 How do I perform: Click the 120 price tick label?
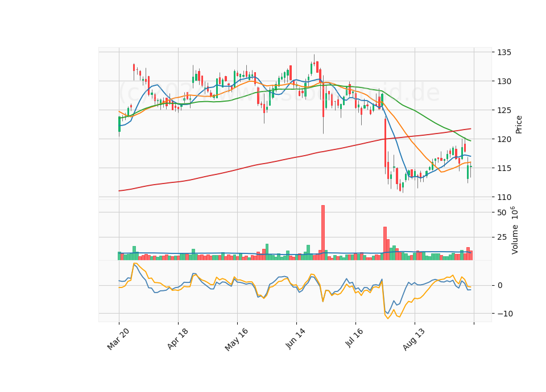pyautogui.click(x=504, y=139)
